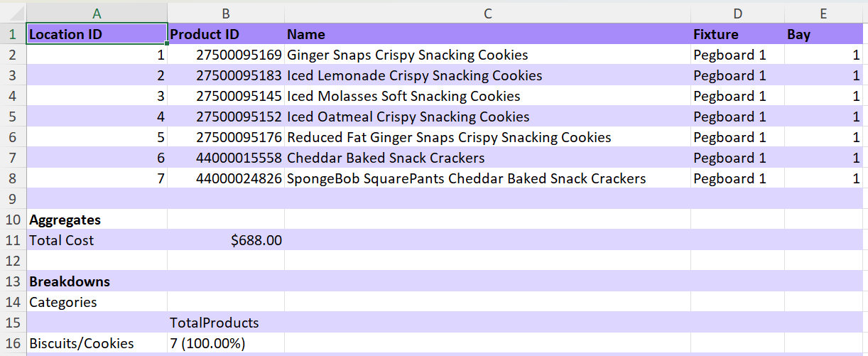
Task: Click the TotalProducts label cell
Action: (x=226, y=323)
